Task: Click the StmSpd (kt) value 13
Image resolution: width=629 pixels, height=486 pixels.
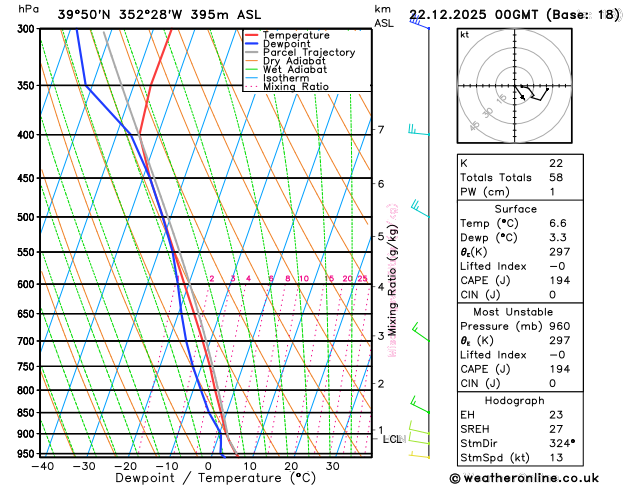Action: coord(556,458)
